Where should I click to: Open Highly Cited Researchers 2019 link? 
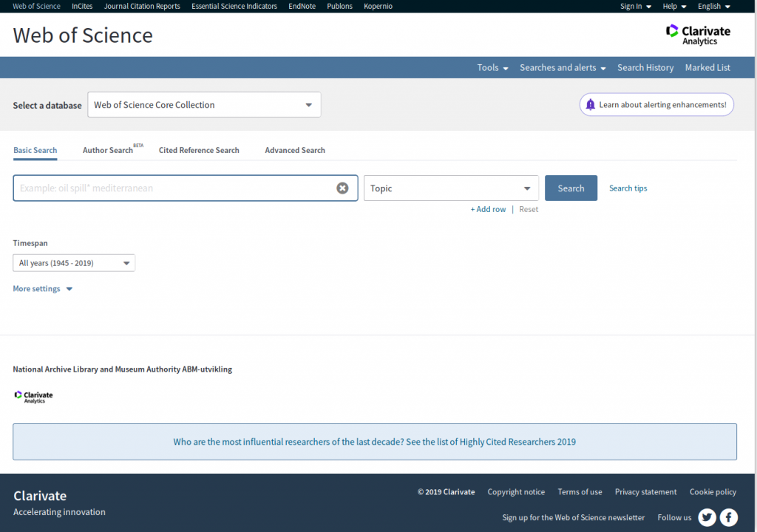click(375, 442)
